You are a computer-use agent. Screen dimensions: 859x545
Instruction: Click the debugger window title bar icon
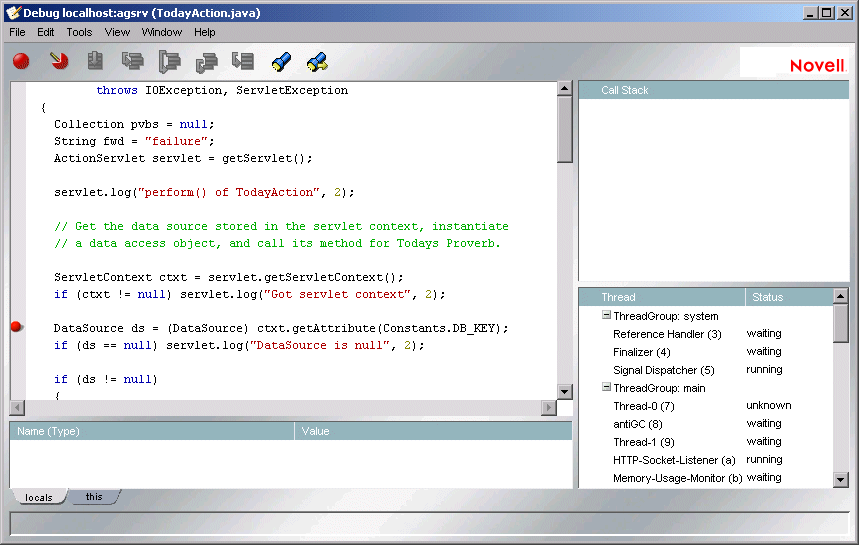point(13,13)
